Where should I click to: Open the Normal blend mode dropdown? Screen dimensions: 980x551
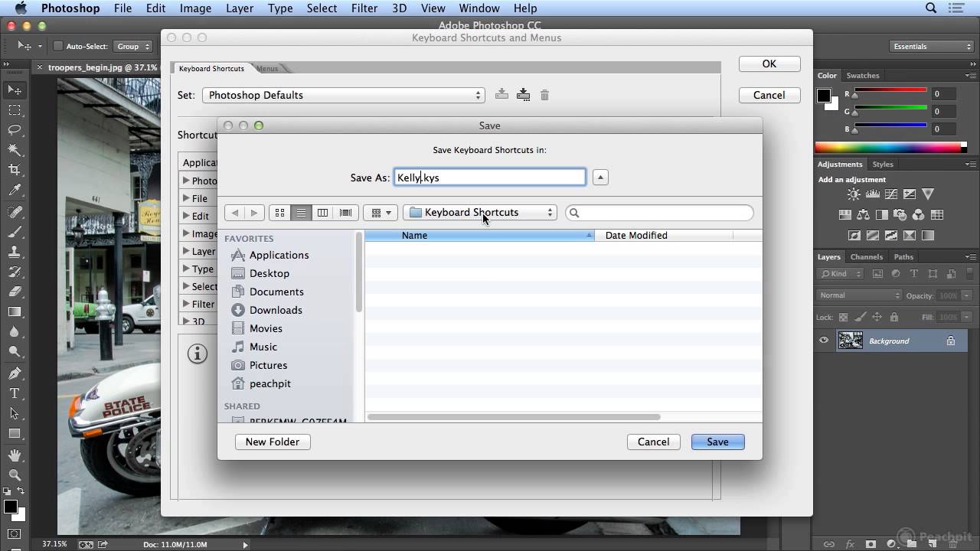[x=860, y=295]
